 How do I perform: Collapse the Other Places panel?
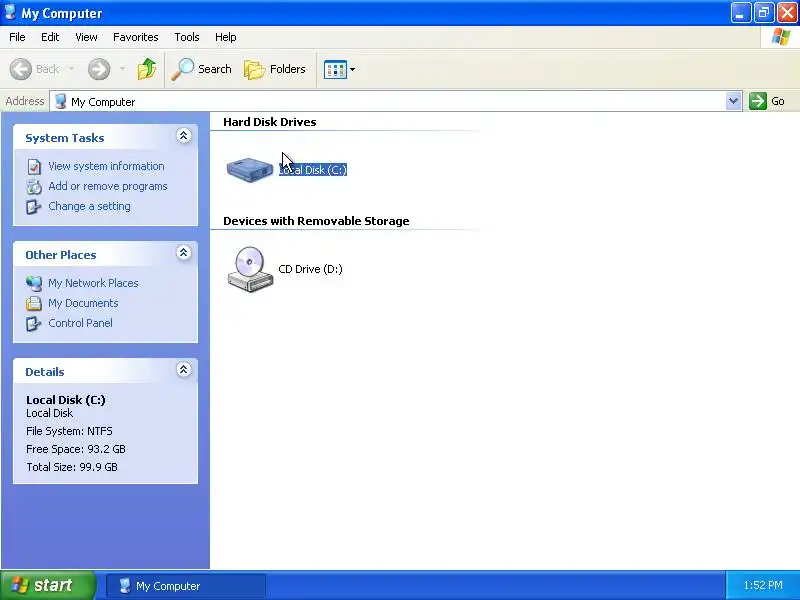[184, 253]
